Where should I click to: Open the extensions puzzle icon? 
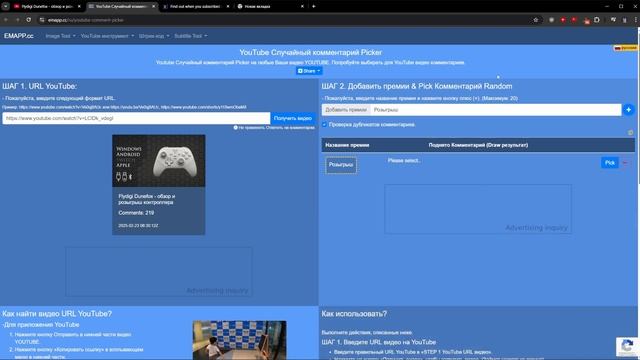click(x=597, y=20)
